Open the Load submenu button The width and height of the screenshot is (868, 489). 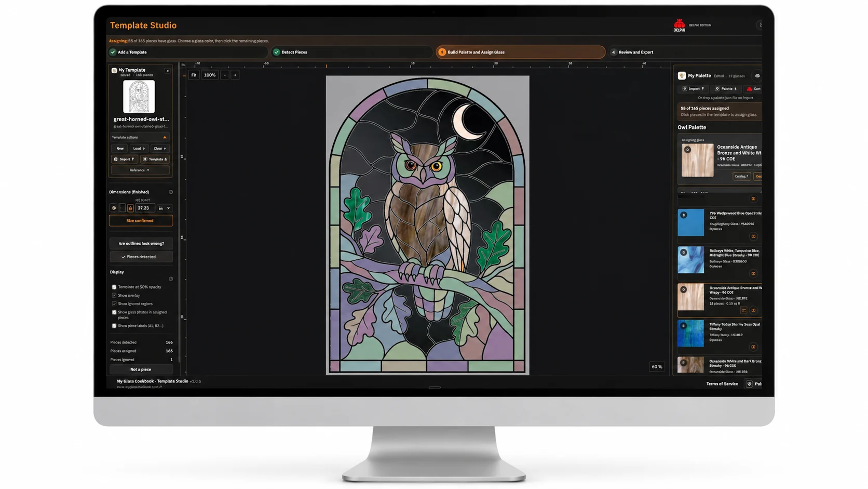point(139,149)
